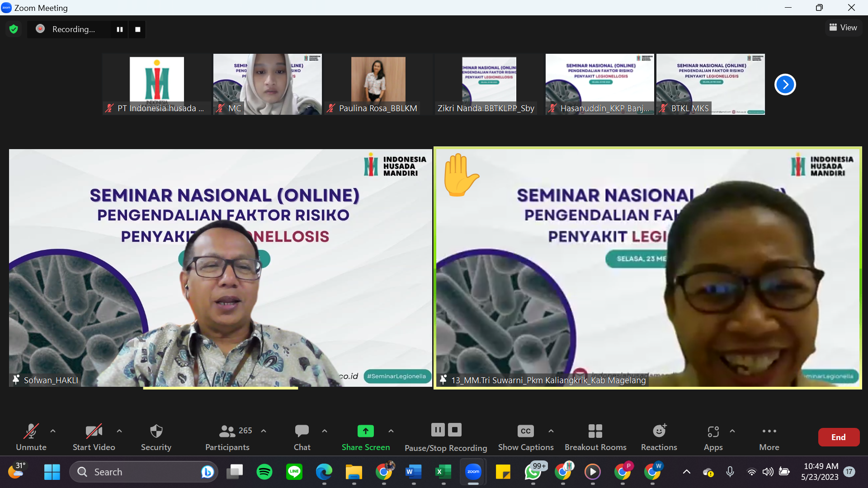This screenshot has height=488, width=868.
Task: Click the Share Screen button
Action: point(365,437)
